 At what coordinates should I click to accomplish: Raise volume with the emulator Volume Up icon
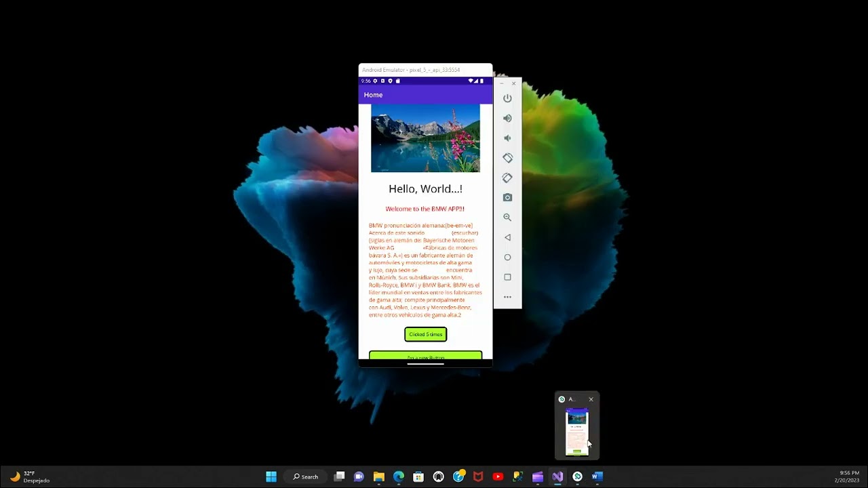(x=507, y=118)
